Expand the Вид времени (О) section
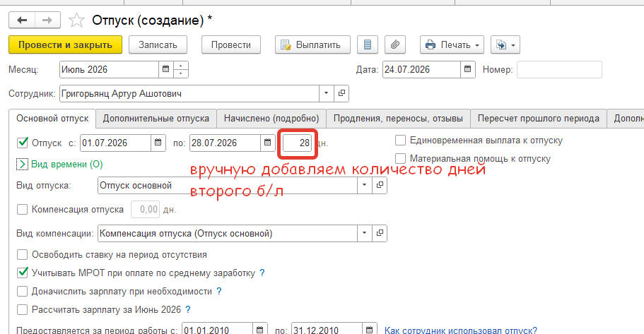Viewport: 644px width, 334px height. (22, 164)
